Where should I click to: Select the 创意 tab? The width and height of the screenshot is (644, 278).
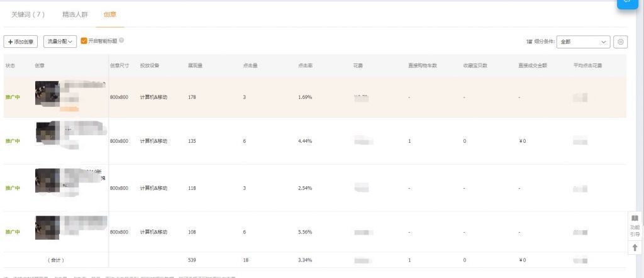[x=110, y=14]
